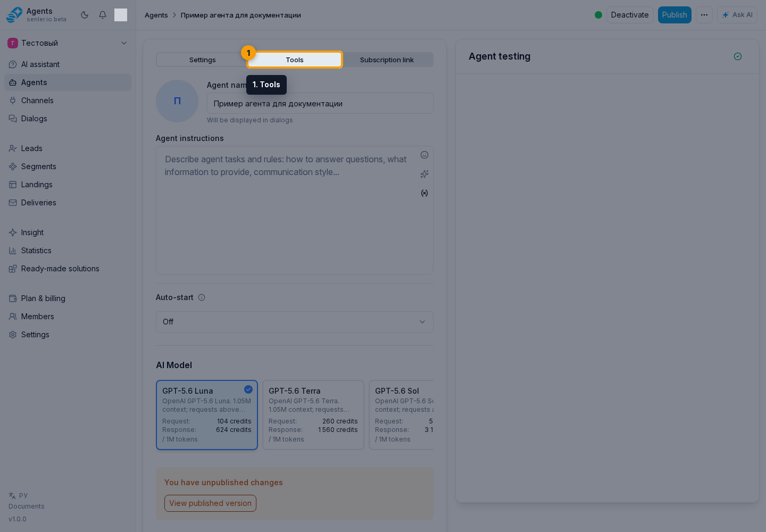This screenshot has height=532, width=766.
Task: Expand Тестовый project dropdown
Action: tap(68, 43)
